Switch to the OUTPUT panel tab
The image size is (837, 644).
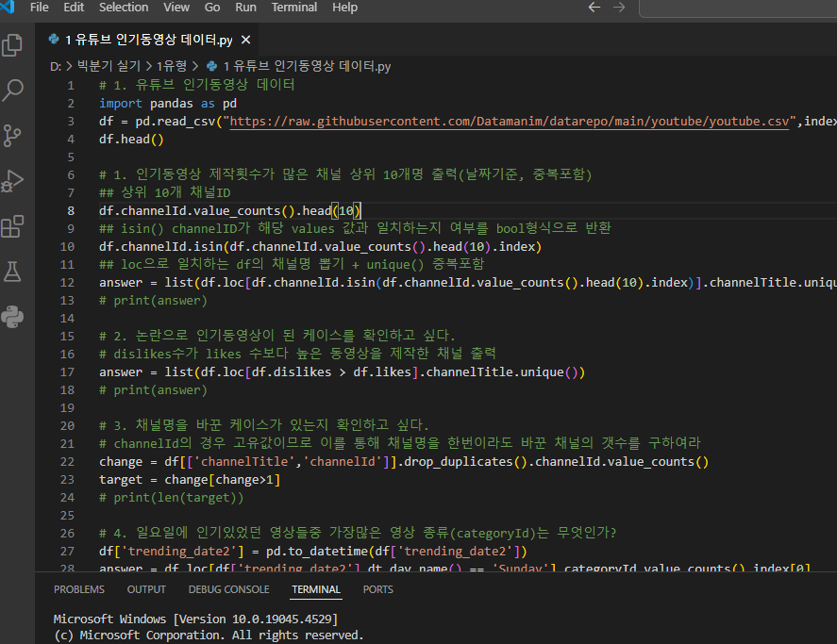point(146,589)
